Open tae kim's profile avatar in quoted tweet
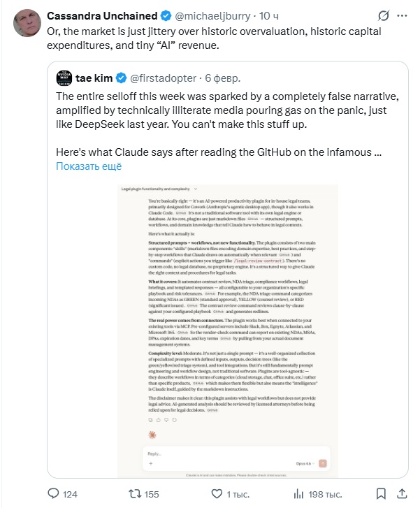 (x=63, y=78)
